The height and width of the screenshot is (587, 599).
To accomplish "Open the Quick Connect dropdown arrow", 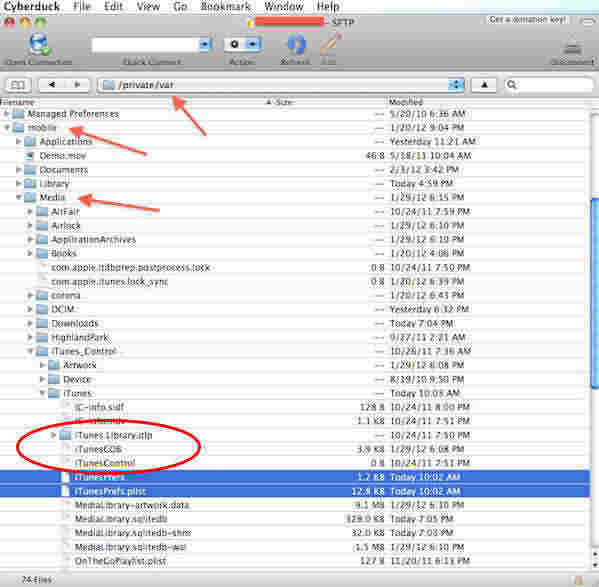I will coord(205,45).
